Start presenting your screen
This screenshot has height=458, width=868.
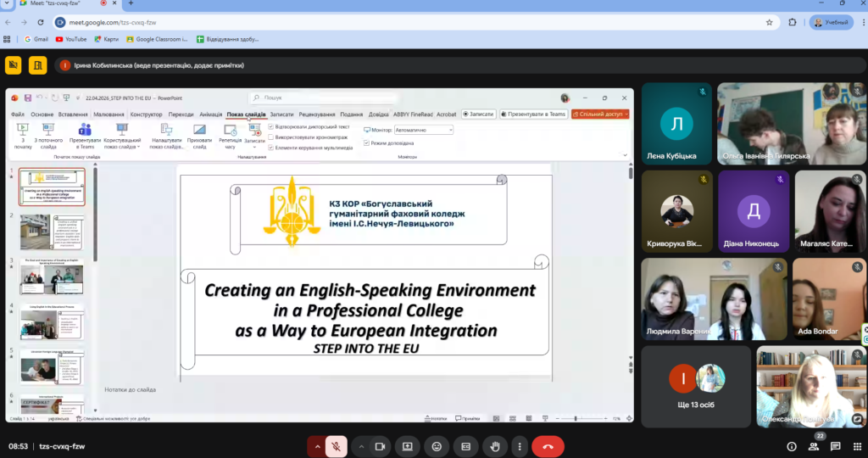[408, 446]
